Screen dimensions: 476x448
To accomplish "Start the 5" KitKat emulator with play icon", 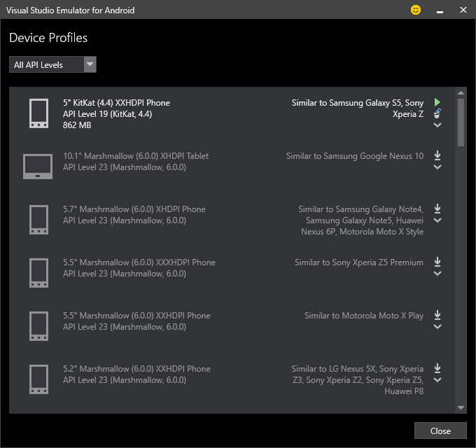I will [437, 102].
